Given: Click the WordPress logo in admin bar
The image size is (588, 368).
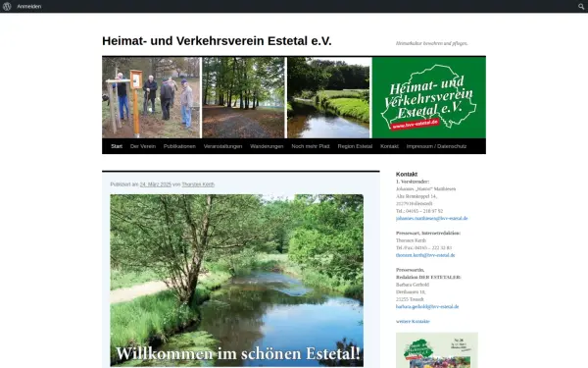Looking at the screenshot, I should [7, 7].
